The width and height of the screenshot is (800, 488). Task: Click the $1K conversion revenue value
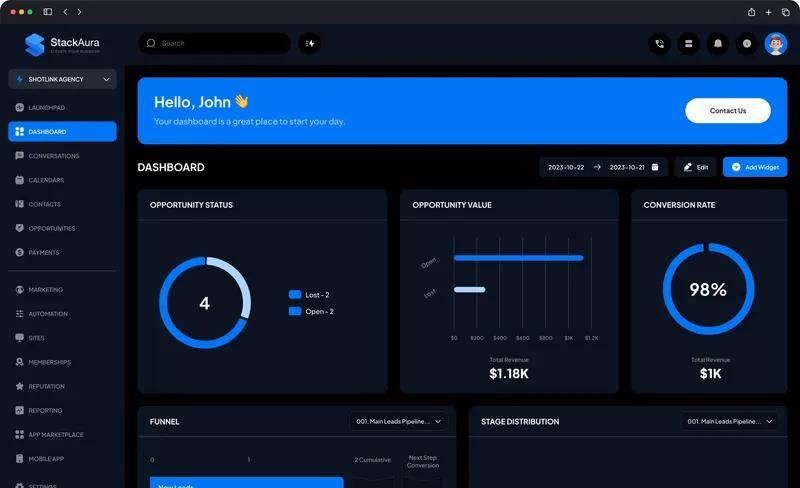[710, 374]
